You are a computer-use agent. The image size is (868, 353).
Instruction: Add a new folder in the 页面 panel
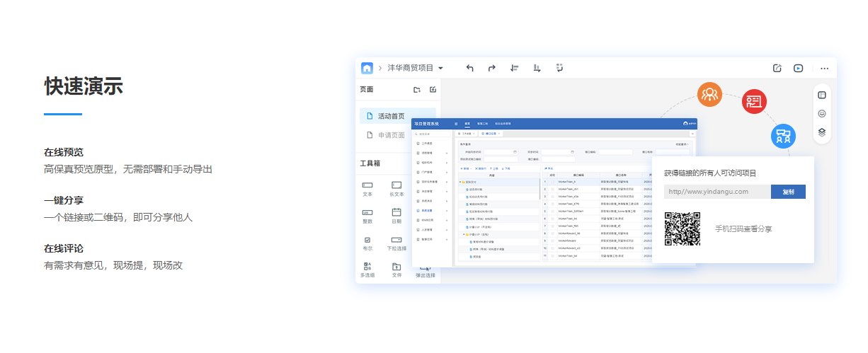tap(417, 90)
